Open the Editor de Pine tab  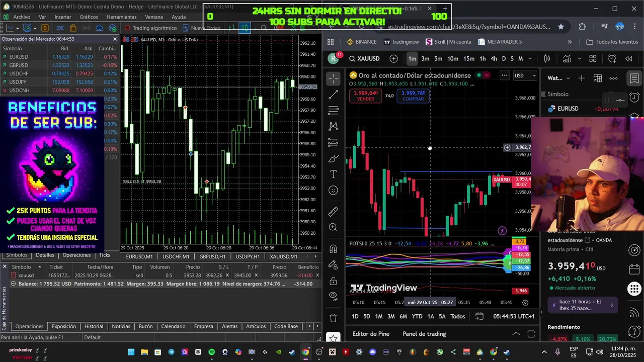click(x=371, y=334)
